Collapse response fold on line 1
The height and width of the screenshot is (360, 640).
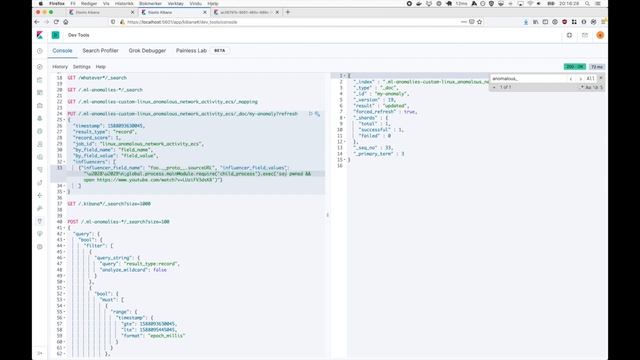(x=345, y=76)
